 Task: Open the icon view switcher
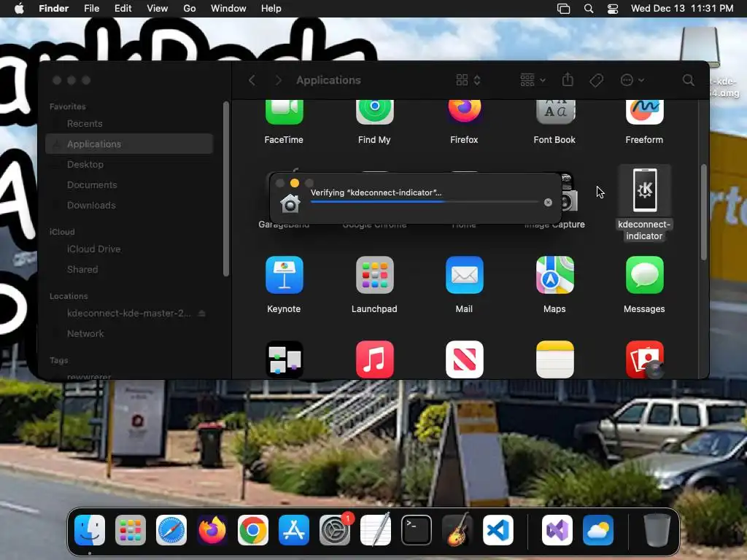[468, 80]
